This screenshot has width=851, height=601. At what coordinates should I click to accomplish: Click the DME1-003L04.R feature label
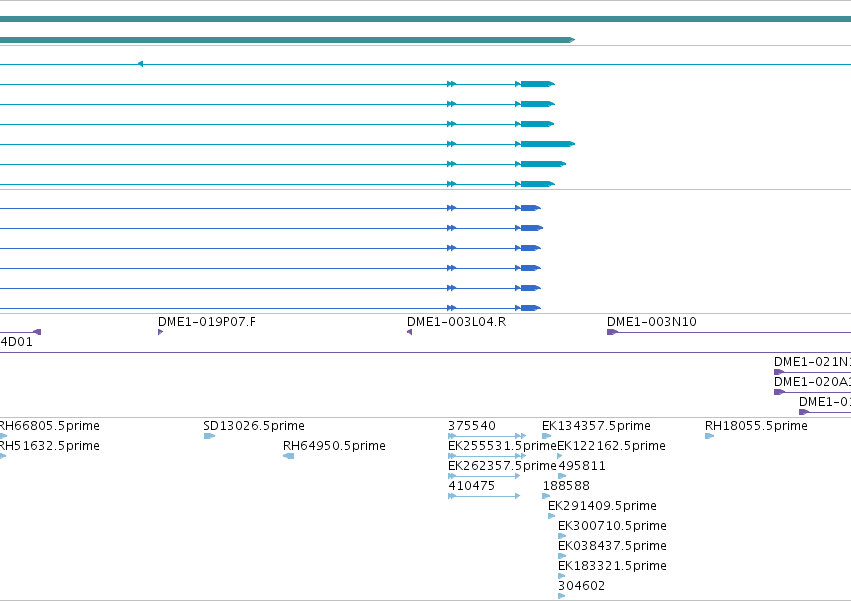click(x=456, y=322)
